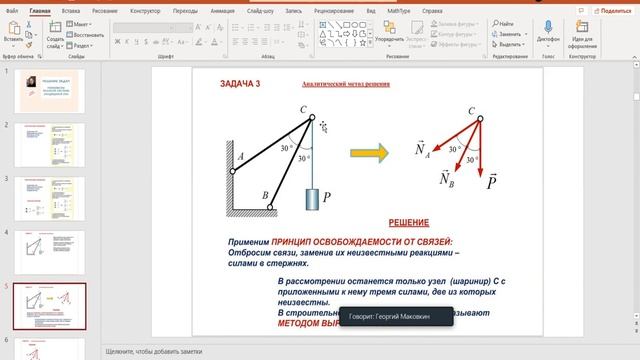
Task: Open the Вид tab
Action: [371, 11]
